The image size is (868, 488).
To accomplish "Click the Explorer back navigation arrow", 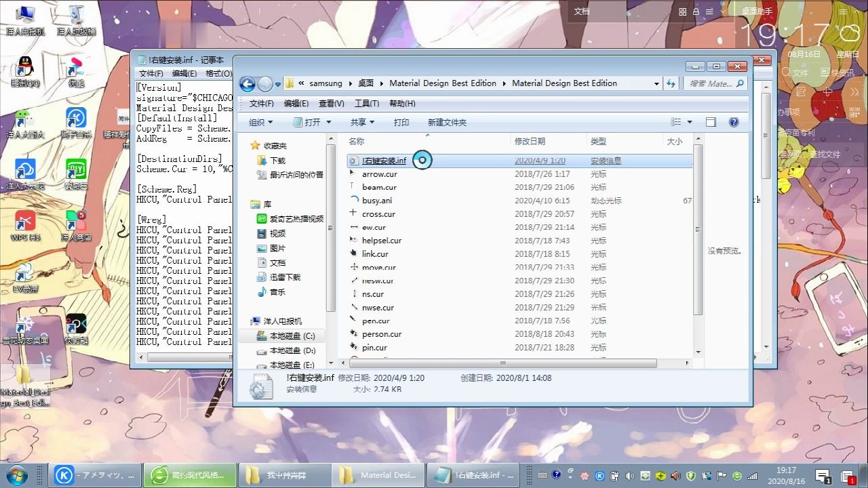I will coord(248,84).
